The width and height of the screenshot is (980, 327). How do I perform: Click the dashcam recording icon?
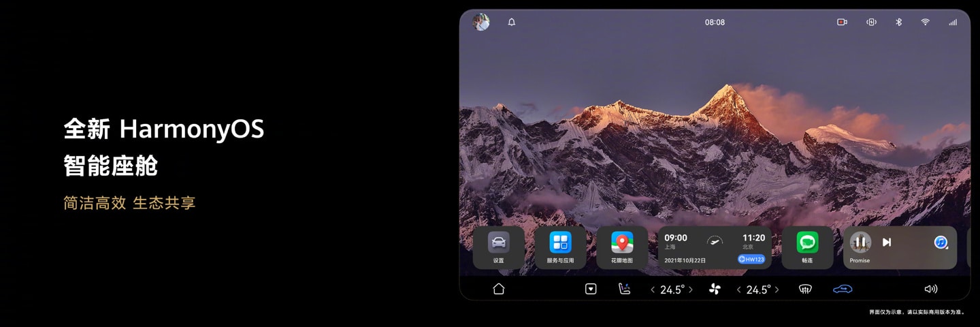pyautogui.click(x=842, y=22)
